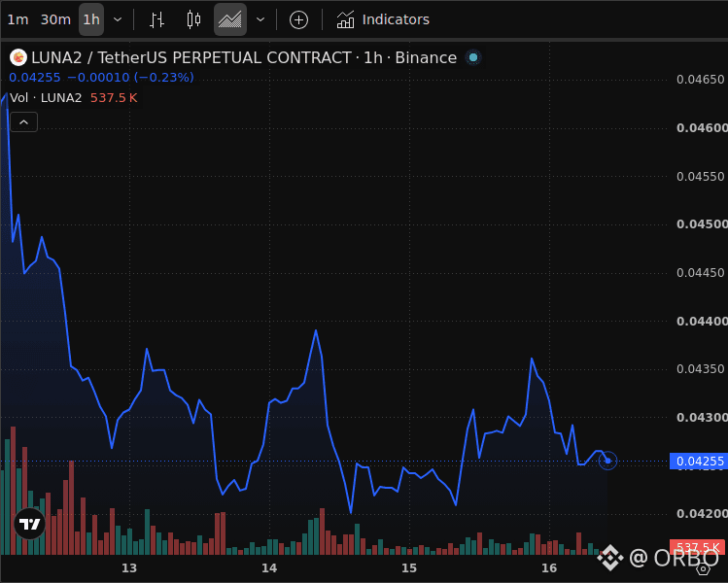
Task: Click the 0.04650 price axis label
Action: coord(700,80)
